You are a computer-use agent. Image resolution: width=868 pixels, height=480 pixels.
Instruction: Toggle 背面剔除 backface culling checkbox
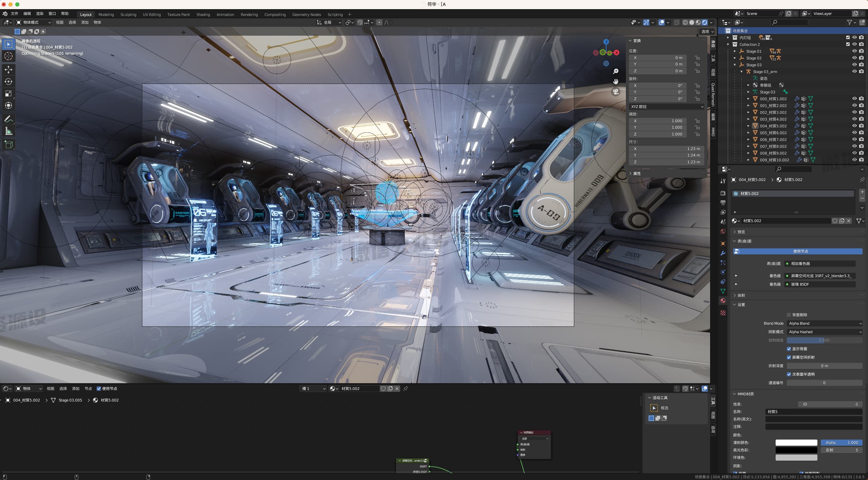point(789,315)
